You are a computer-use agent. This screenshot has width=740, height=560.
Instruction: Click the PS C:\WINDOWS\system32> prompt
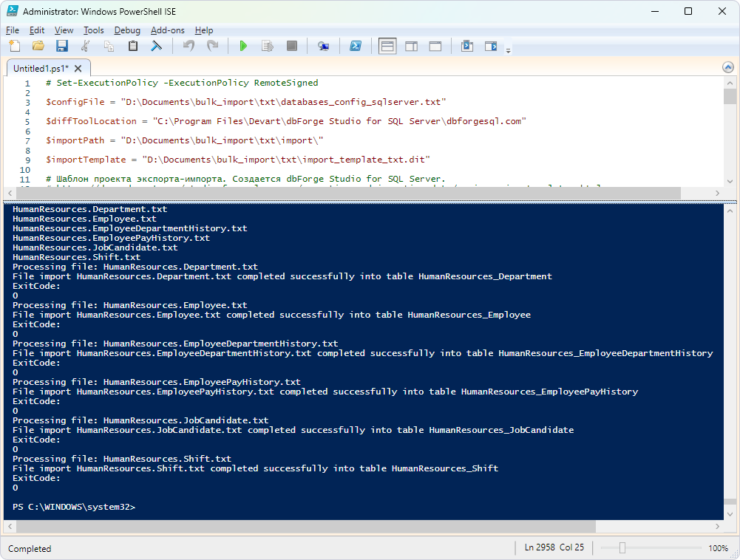pyautogui.click(x=74, y=507)
